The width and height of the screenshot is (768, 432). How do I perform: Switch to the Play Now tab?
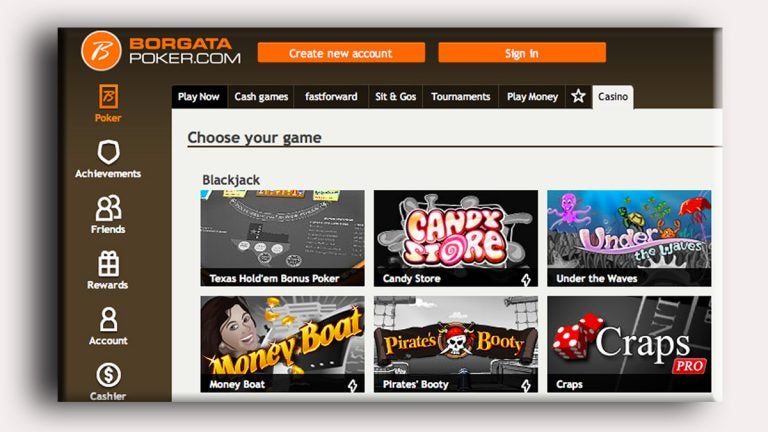coord(199,96)
